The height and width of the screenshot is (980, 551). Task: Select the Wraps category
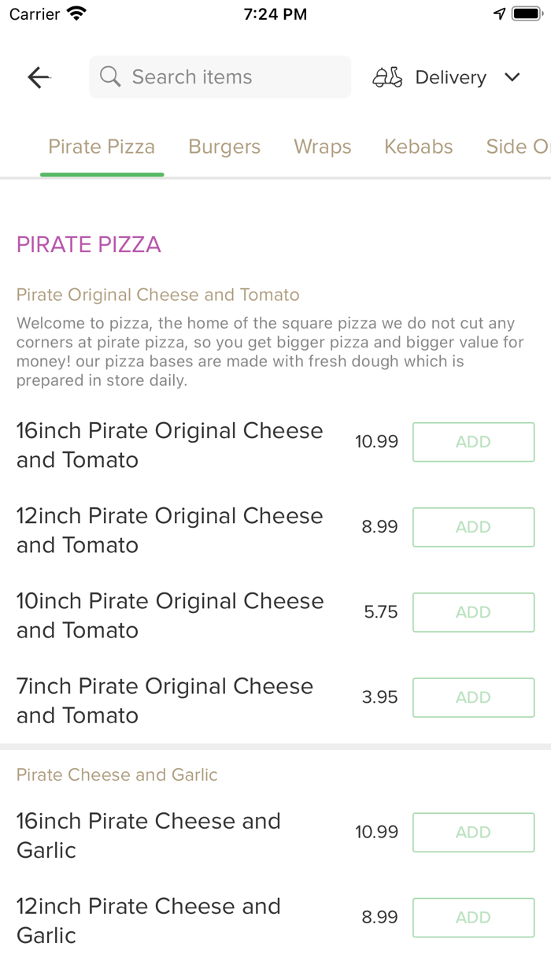click(x=323, y=147)
